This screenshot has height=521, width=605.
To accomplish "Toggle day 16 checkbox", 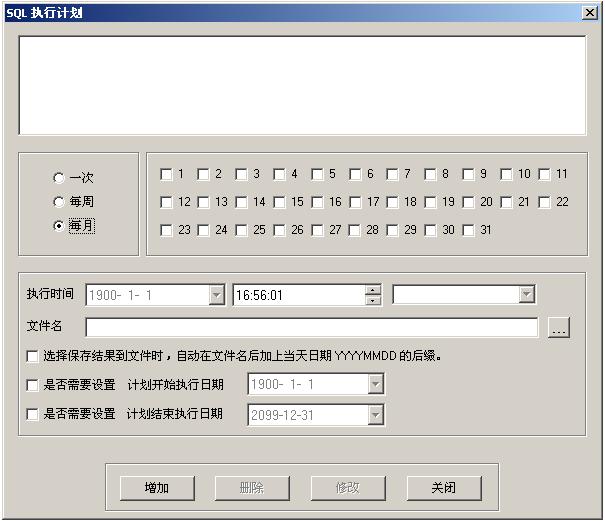I will 317,202.
